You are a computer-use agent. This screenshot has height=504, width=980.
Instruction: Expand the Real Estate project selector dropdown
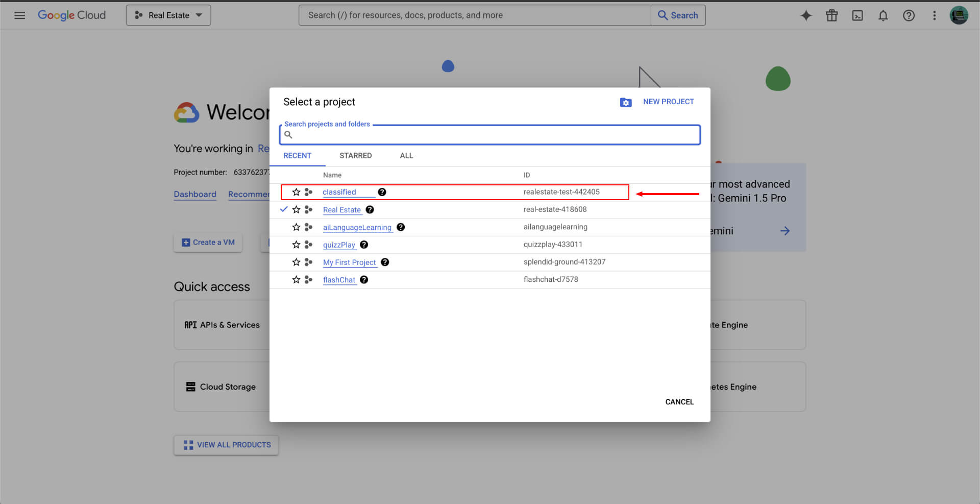(x=168, y=15)
